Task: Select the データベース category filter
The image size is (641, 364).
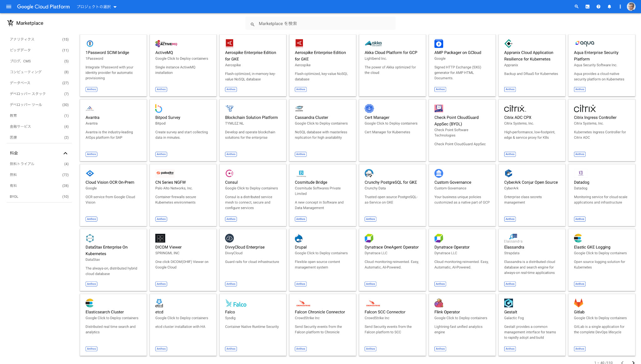Action: (20, 83)
